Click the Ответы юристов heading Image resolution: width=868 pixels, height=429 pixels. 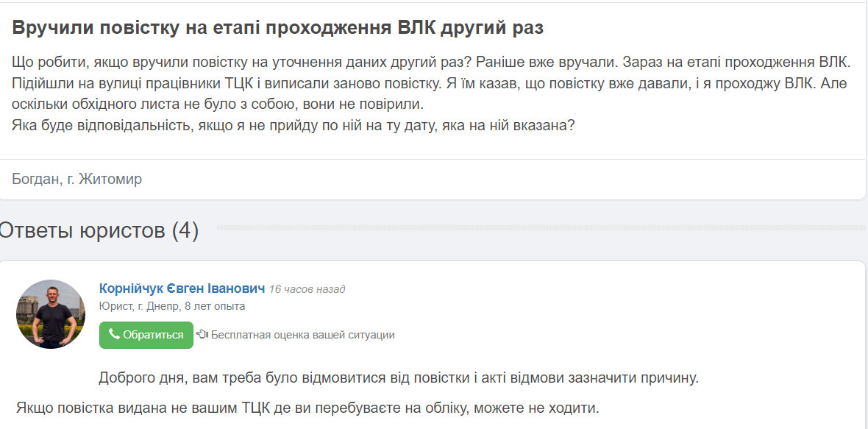(82, 230)
